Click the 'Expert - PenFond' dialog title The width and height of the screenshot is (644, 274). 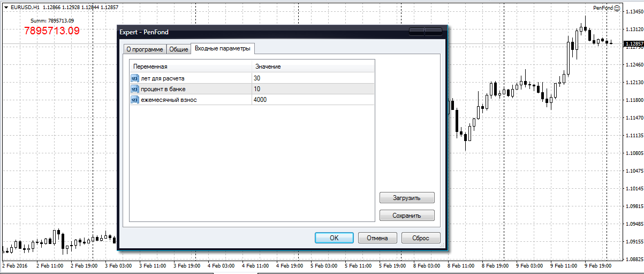tap(144, 32)
